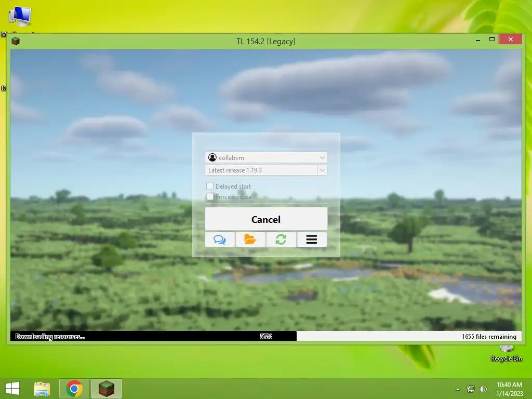This screenshot has height=399, width=532.
Task: Click the TL launcher block icon in title bar
Action: [x=16, y=42]
